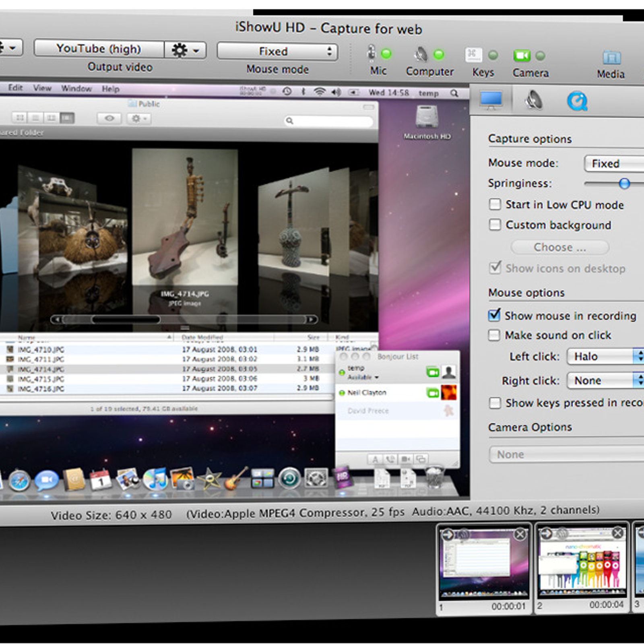Select Cover Flow view button in Finder

coord(67,118)
